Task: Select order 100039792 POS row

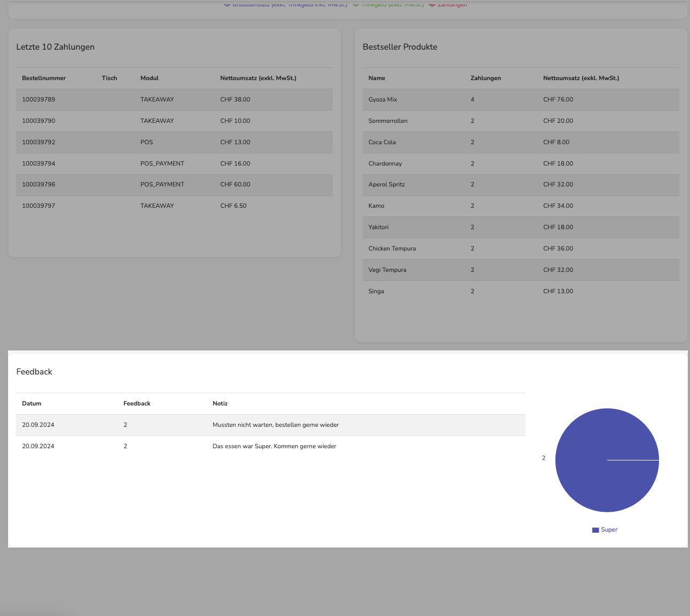Action: click(x=174, y=143)
